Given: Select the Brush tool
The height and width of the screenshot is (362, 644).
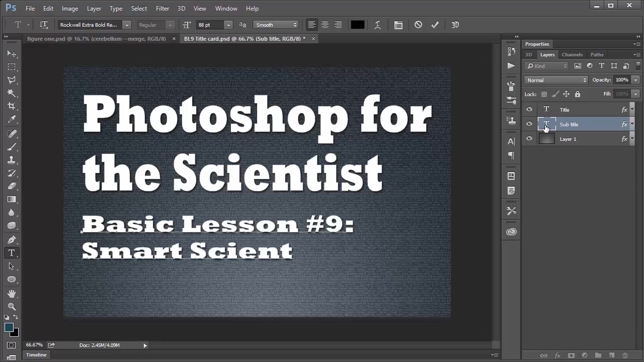Looking at the screenshot, I should tap(11, 147).
